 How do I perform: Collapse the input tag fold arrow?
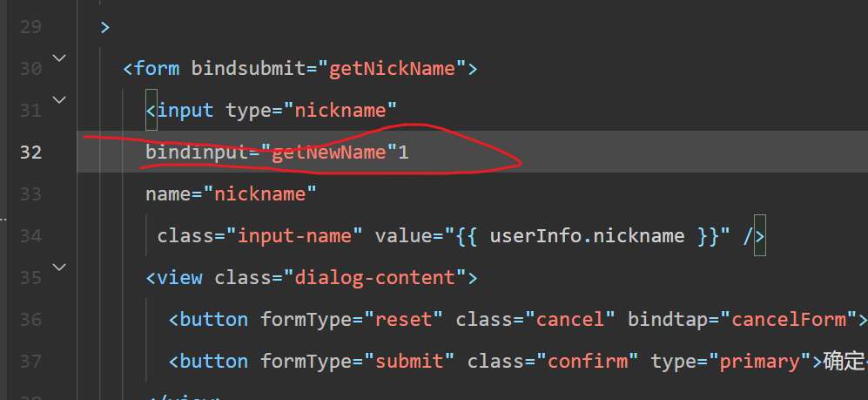click(59, 100)
